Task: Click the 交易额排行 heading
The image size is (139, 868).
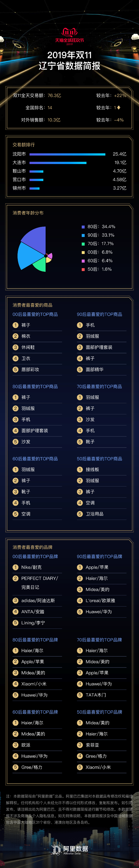Action: 24,145
